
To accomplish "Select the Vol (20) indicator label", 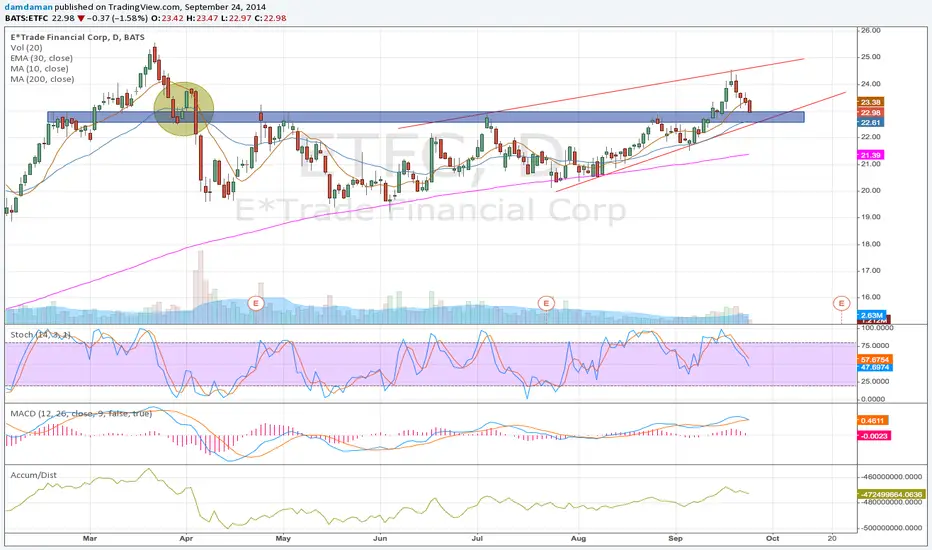I will pos(26,48).
